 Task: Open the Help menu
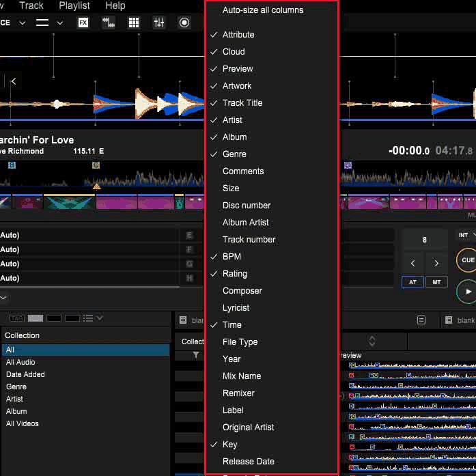pyautogui.click(x=115, y=5)
